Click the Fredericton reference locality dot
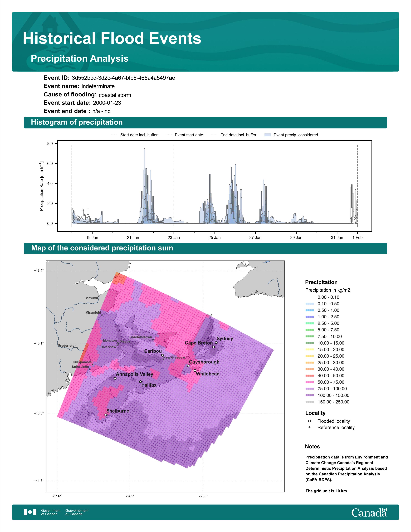The width and height of the screenshot is (411, 532). coord(77,348)
